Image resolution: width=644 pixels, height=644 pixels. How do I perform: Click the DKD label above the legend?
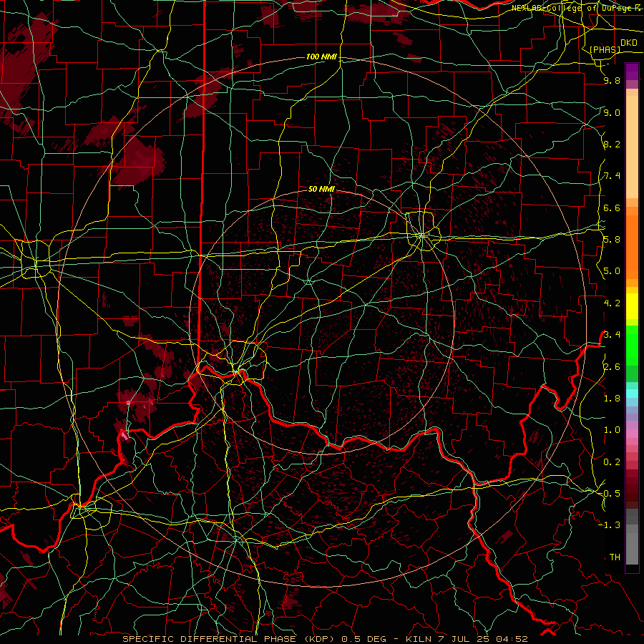(x=628, y=43)
